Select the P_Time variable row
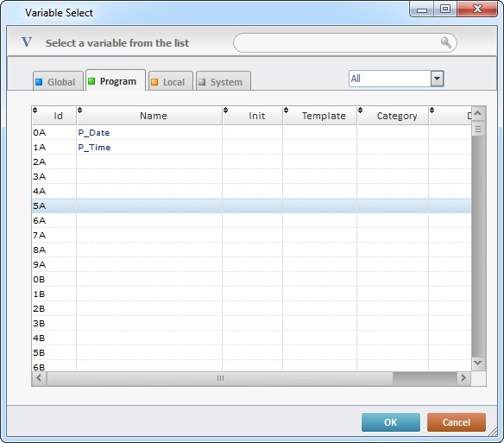Viewport: 504px width, 443px height. point(252,148)
